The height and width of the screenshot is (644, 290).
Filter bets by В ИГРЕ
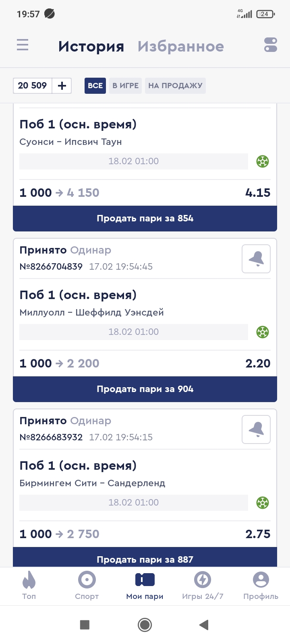pos(125,86)
